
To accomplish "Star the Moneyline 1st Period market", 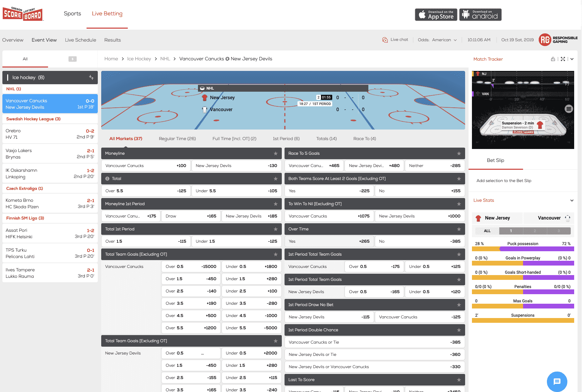I will [276, 204].
